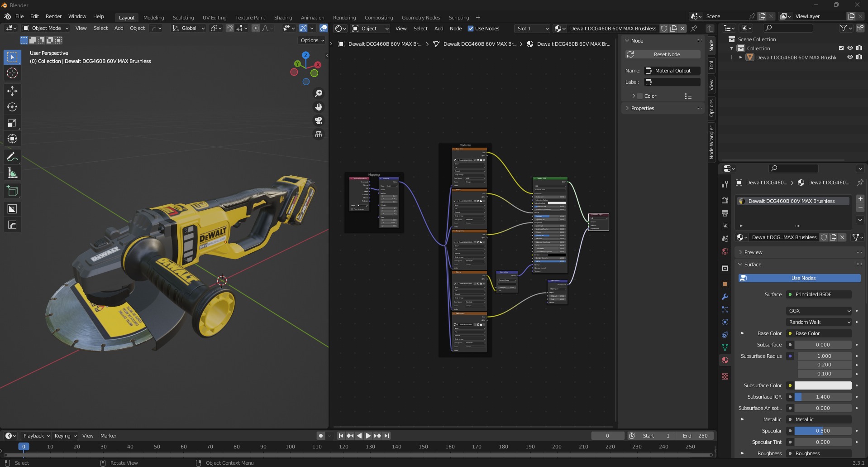Switch perspective/orthographic grid icon

click(x=319, y=135)
